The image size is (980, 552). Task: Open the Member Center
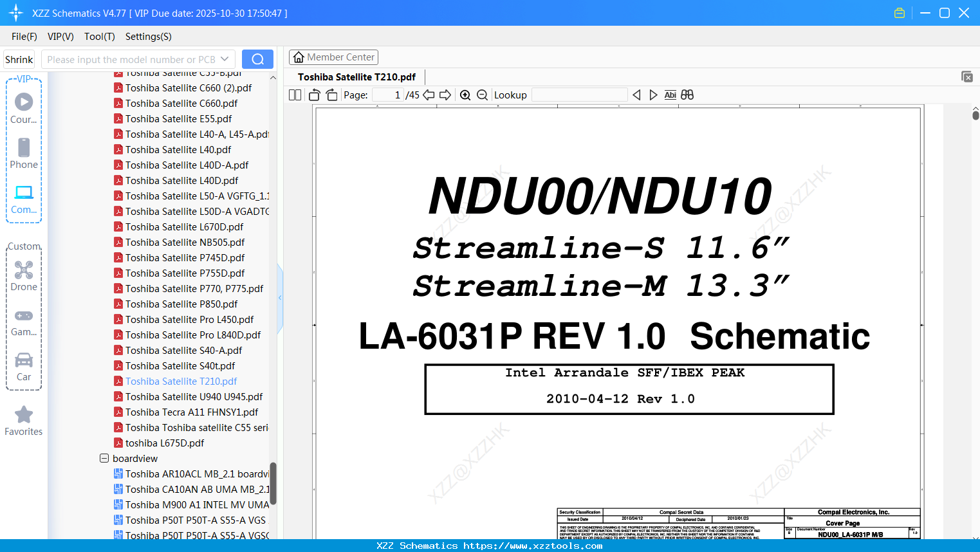point(333,57)
